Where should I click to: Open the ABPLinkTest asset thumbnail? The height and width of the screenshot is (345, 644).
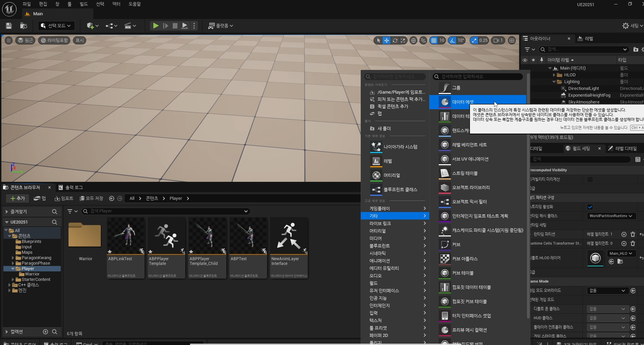(126, 248)
